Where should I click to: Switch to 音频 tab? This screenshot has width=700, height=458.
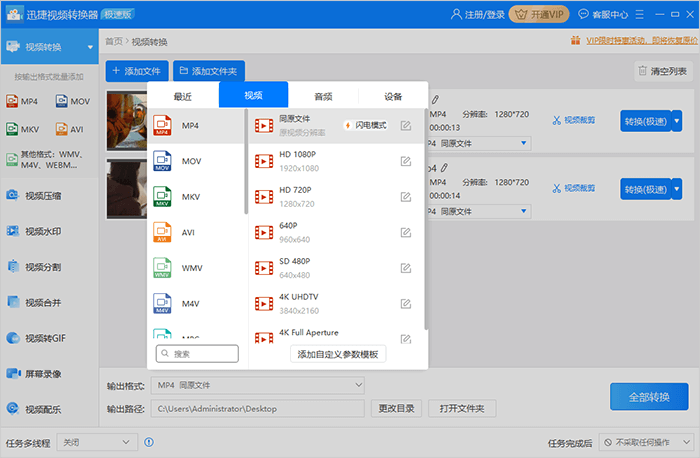tap(323, 96)
